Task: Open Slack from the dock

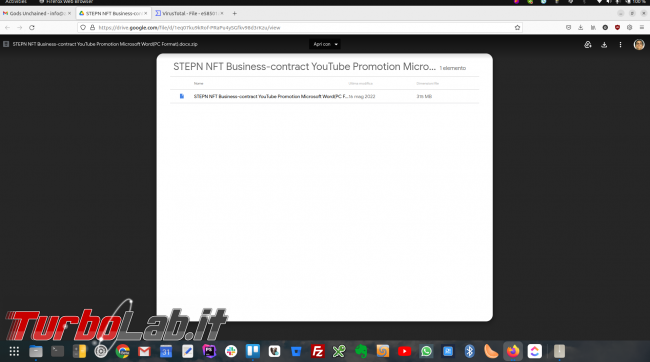Action: 231,352
